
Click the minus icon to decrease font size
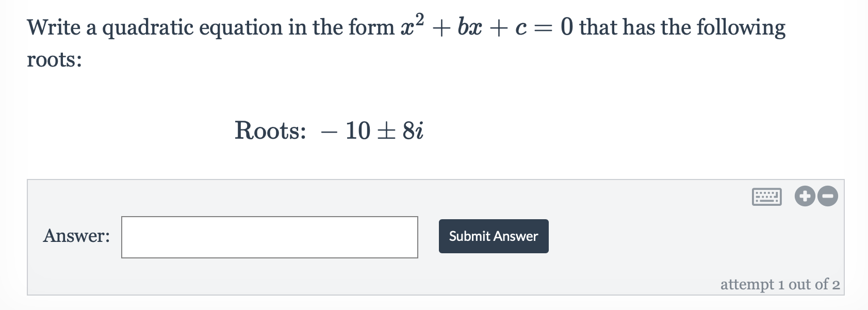828,196
